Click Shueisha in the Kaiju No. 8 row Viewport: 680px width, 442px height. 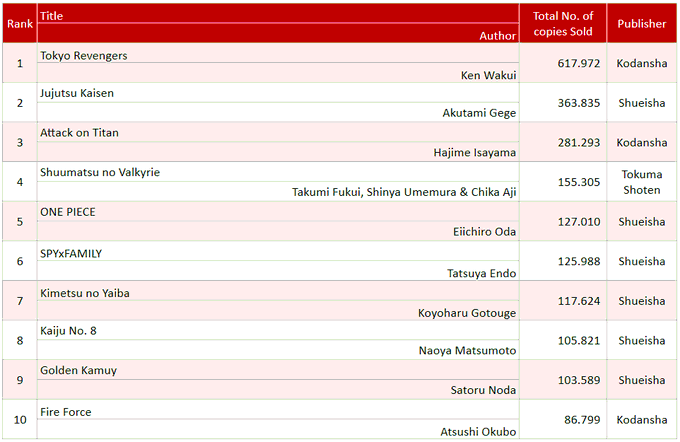click(x=642, y=341)
